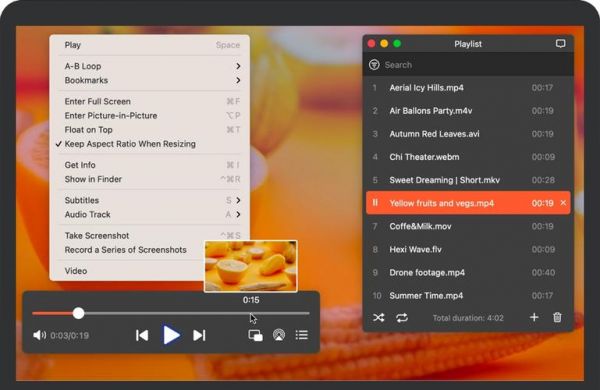The width and height of the screenshot is (600, 390).
Task: Open picture-in-picture from the control bar
Action: (x=255, y=335)
